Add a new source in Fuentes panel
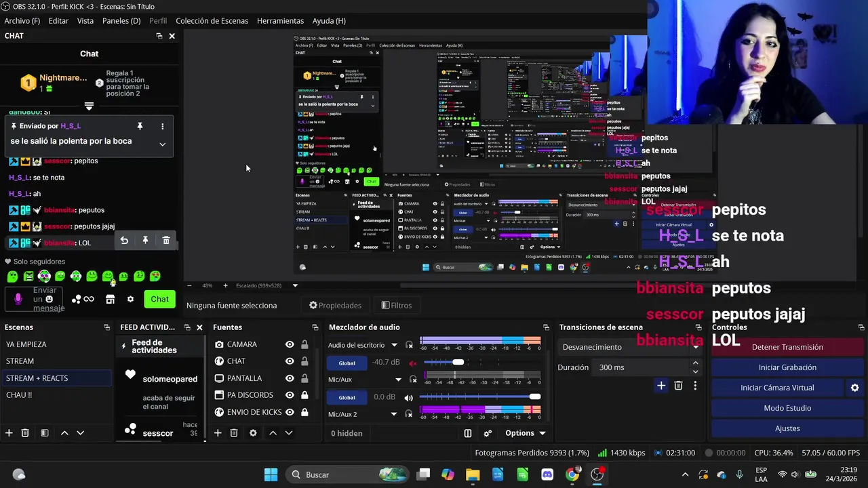The height and width of the screenshot is (488, 868). [218, 433]
